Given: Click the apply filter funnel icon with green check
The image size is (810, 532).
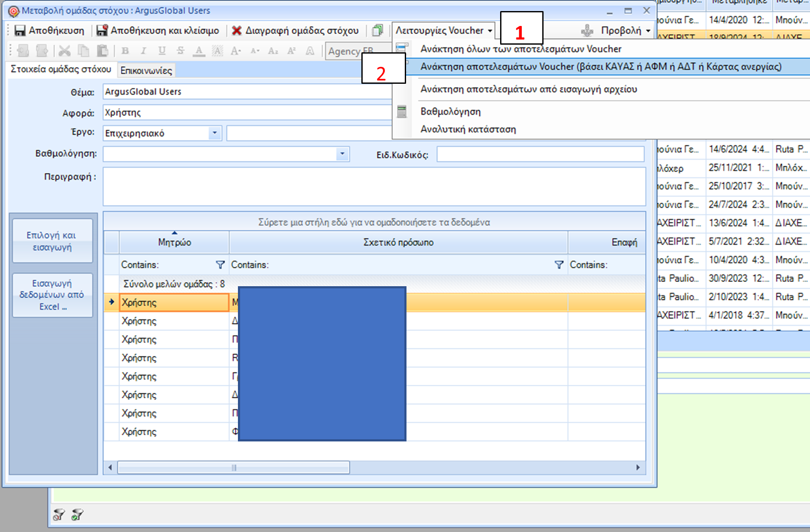Looking at the screenshot, I should tap(77, 515).
